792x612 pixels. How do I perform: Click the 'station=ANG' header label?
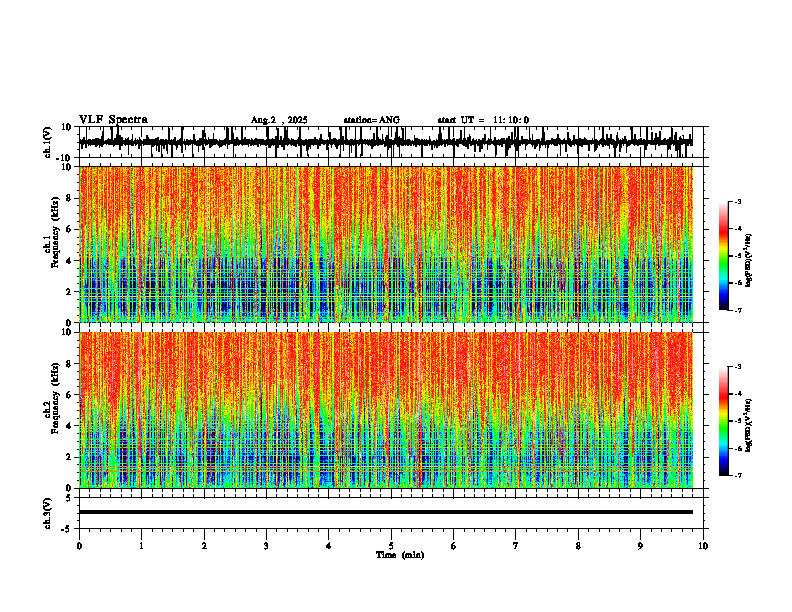coord(372,120)
